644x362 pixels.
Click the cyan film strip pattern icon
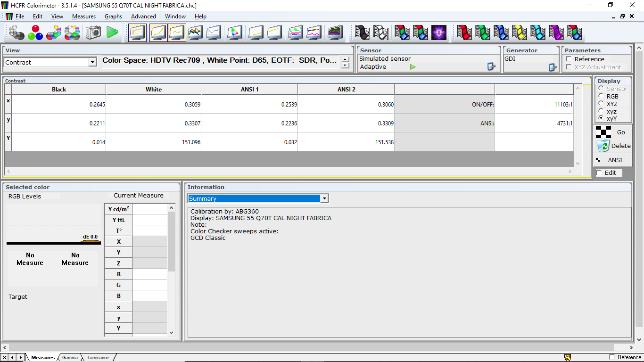(x=538, y=33)
